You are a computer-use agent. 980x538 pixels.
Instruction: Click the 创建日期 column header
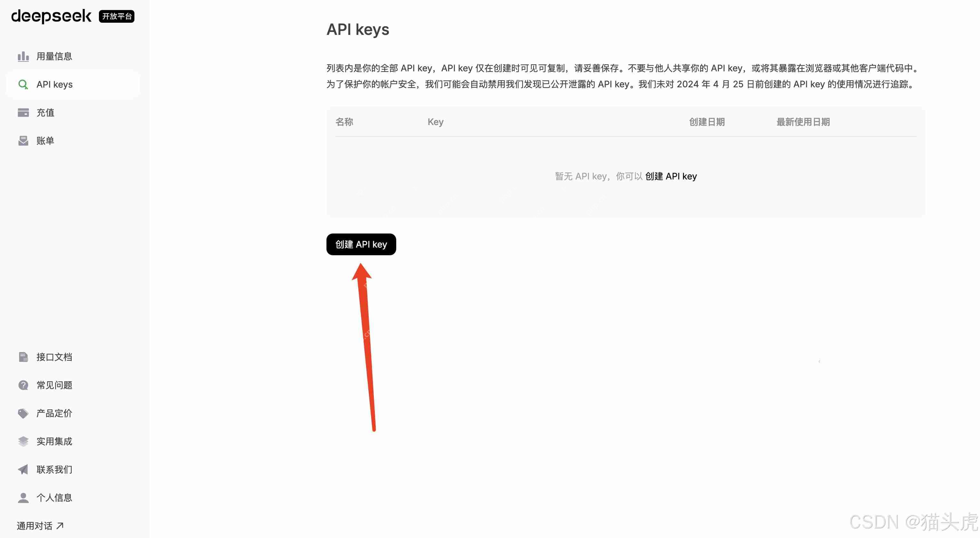point(706,122)
